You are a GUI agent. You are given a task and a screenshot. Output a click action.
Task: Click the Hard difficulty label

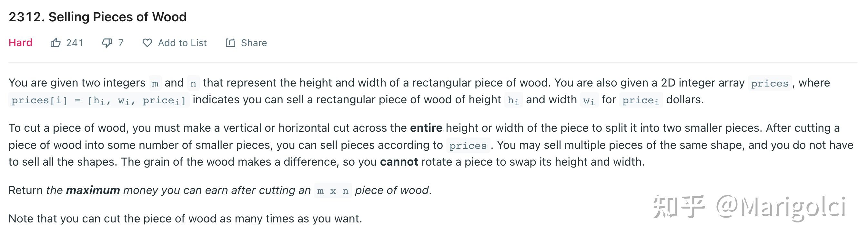pyautogui.click(x=21, y=43)
